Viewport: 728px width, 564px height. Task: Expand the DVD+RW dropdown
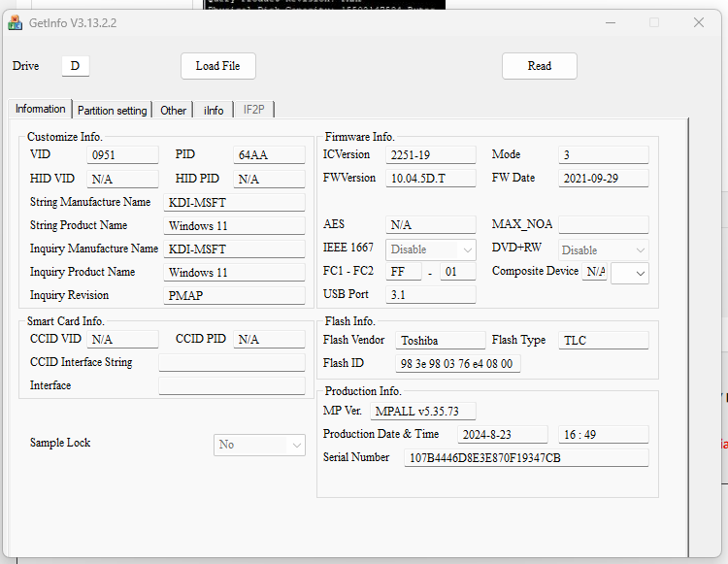click(604, 250)
